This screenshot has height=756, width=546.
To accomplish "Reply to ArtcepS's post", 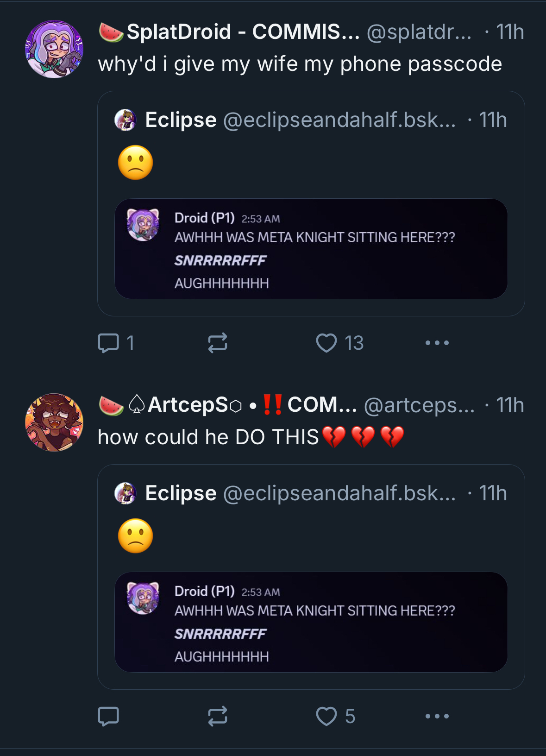I will 109,716.
